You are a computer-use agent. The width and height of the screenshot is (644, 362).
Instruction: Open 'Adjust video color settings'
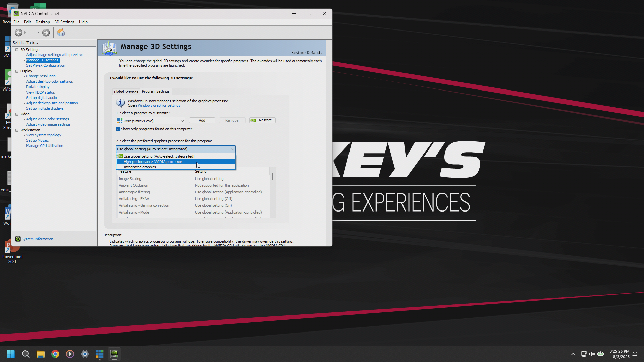click(48, 119)
